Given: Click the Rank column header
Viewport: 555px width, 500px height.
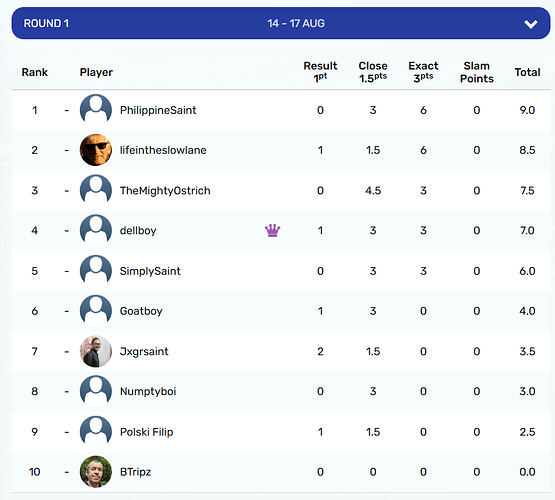Looking at the screenshot, I should [x=34, y=72].
